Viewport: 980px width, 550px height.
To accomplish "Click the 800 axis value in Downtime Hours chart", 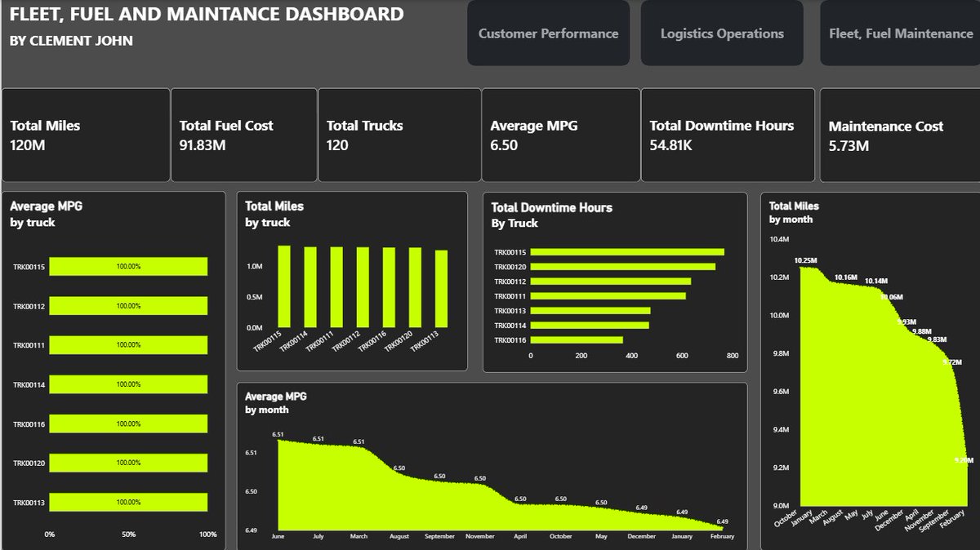I will pyautogui.click(x=732, y=356).
